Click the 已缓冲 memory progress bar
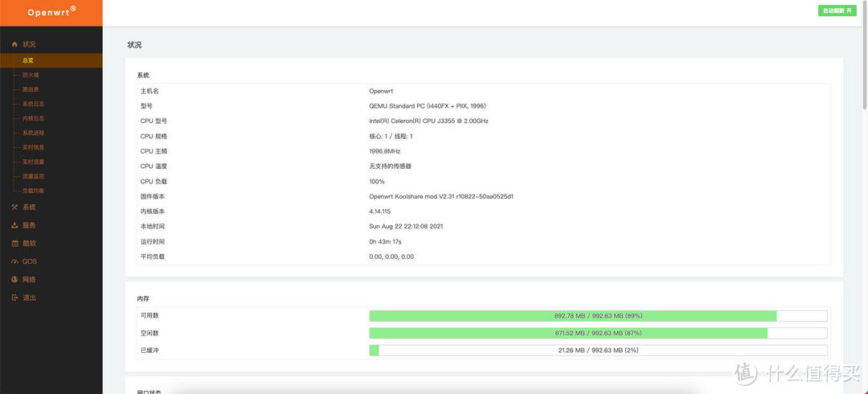This screenshot has width=868, height=394. 598,351
